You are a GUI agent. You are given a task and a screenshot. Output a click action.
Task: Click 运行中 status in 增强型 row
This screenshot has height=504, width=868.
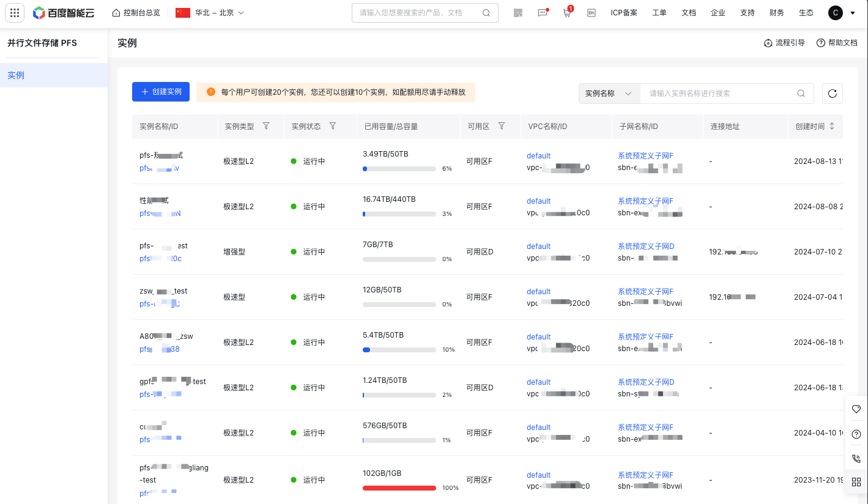314,252
